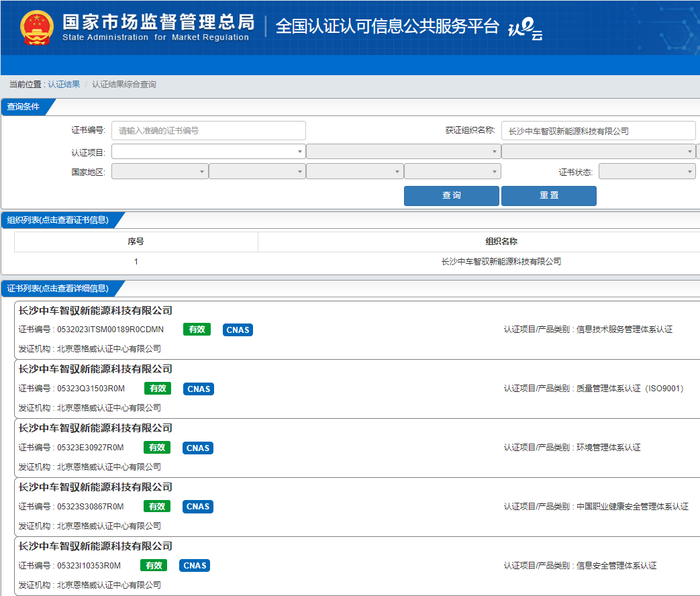
Task: Click the 认e云 logo icon
Action: point(526,29)
